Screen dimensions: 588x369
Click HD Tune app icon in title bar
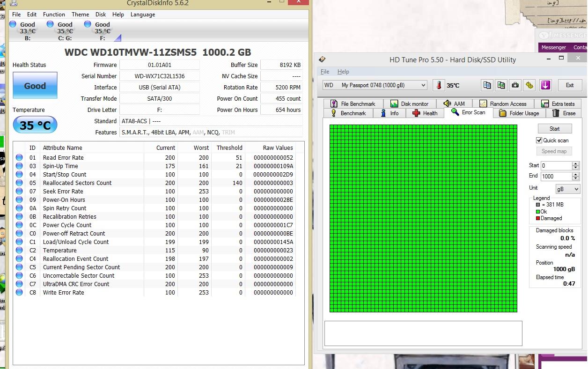point(322,59)
